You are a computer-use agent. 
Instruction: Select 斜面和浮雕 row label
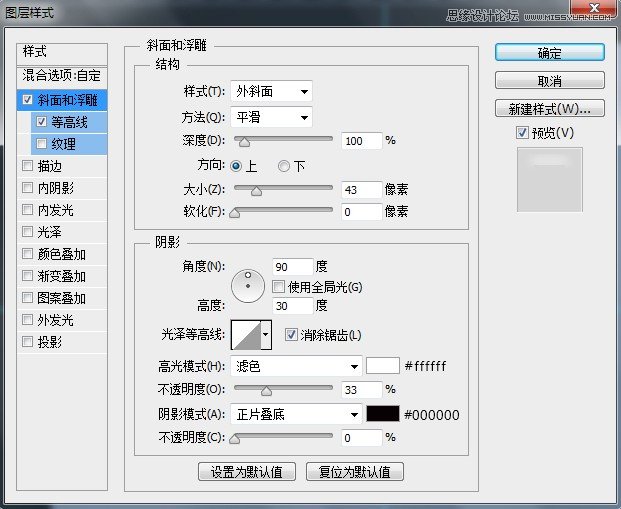click(x=67, y=100)
